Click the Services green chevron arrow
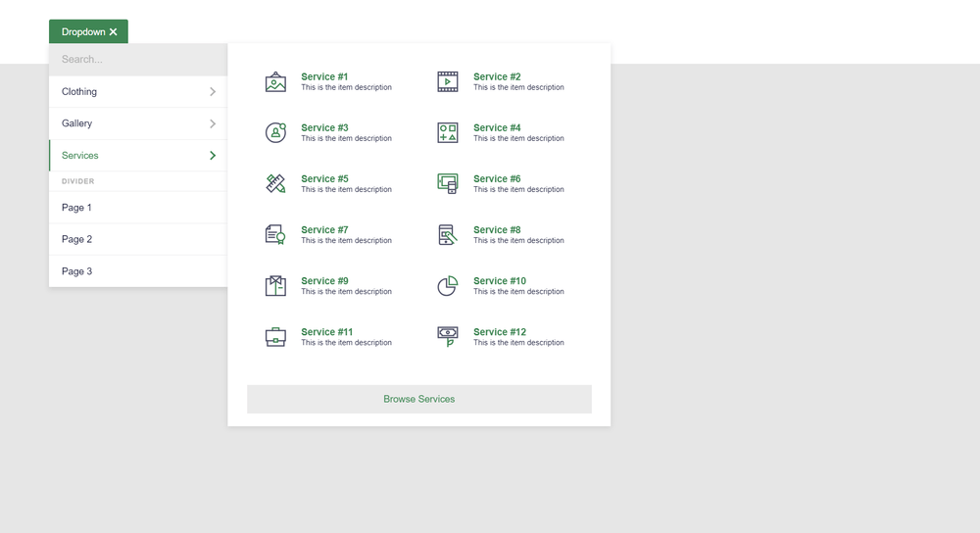Viewport: 980px width, 533px height. [x=213, y=156]
